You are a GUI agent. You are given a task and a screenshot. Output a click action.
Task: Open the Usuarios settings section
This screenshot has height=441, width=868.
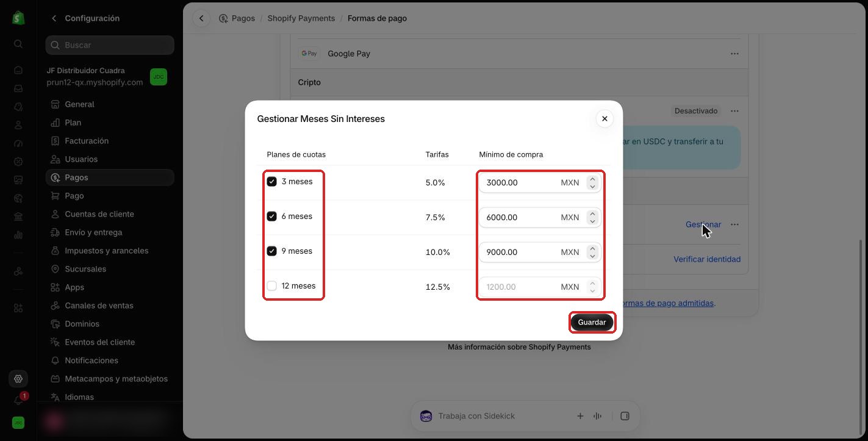110,159
